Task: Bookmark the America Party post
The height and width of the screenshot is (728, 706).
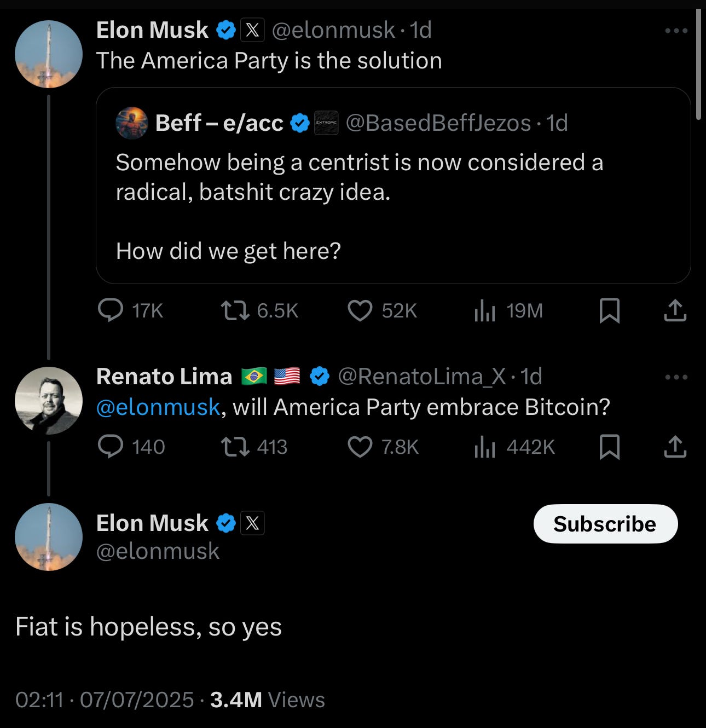Action: coord(609,310)
